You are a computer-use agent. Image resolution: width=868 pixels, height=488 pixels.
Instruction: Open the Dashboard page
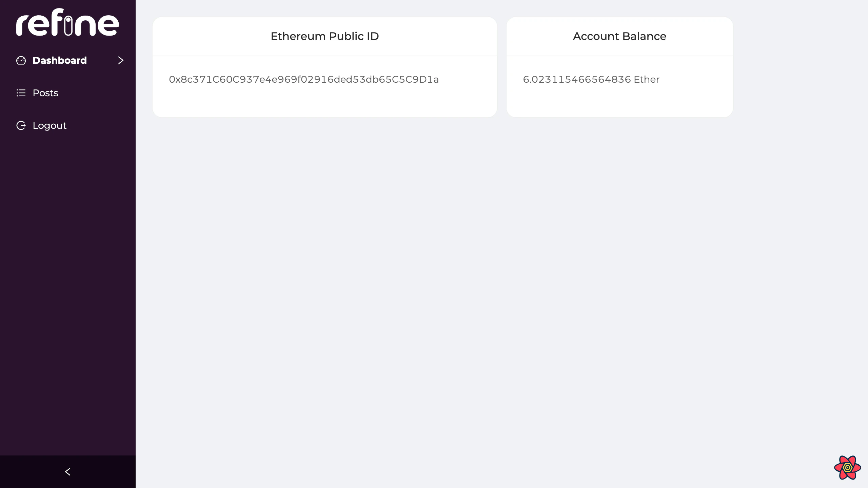(x=59, y=60)
